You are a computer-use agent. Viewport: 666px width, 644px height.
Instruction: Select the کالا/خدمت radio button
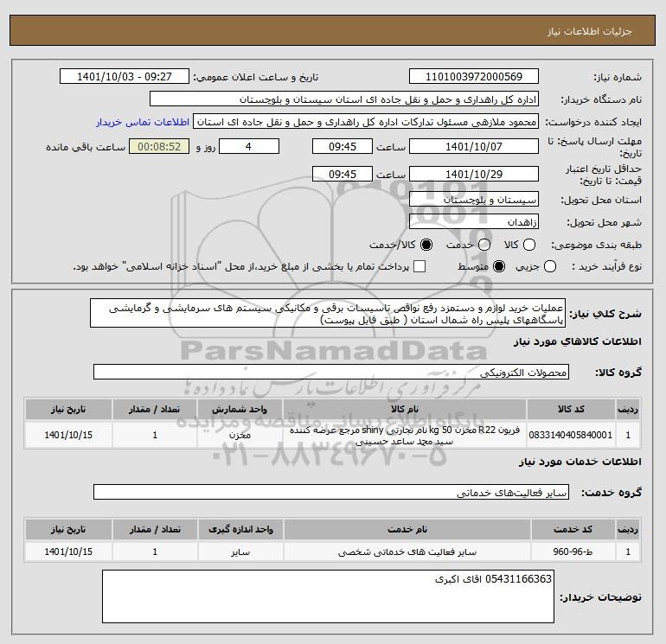click(x=426, y=245)
